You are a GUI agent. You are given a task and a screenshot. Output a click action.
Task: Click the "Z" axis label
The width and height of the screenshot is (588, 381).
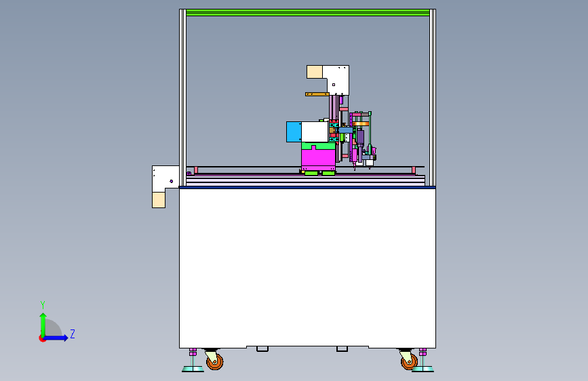(x=73, y=334)
